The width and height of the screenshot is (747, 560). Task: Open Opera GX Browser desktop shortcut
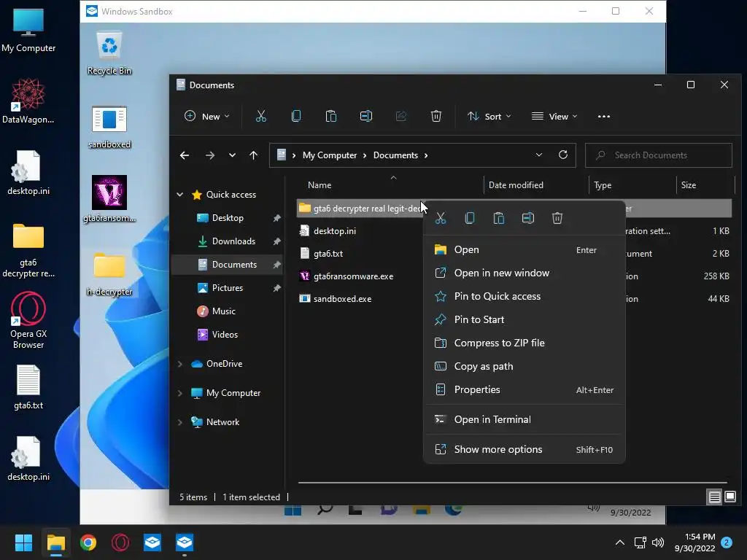pos(28,322)
